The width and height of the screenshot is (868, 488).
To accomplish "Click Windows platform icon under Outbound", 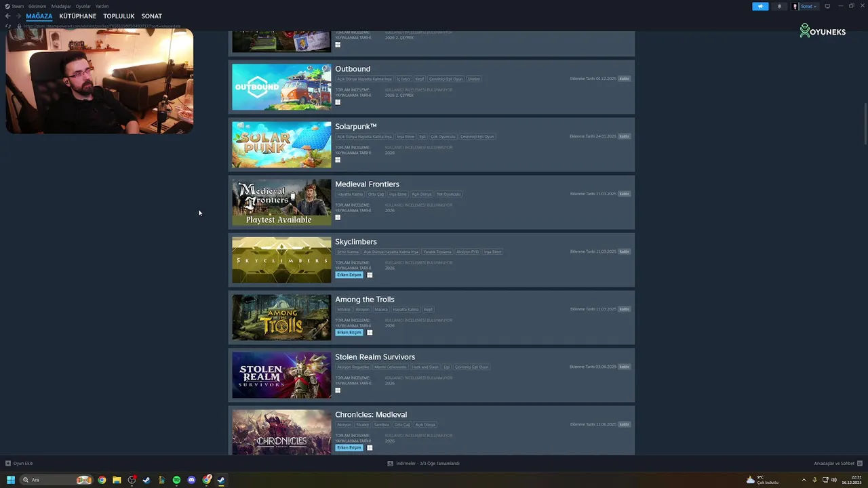I will click(x=338, y=102).
